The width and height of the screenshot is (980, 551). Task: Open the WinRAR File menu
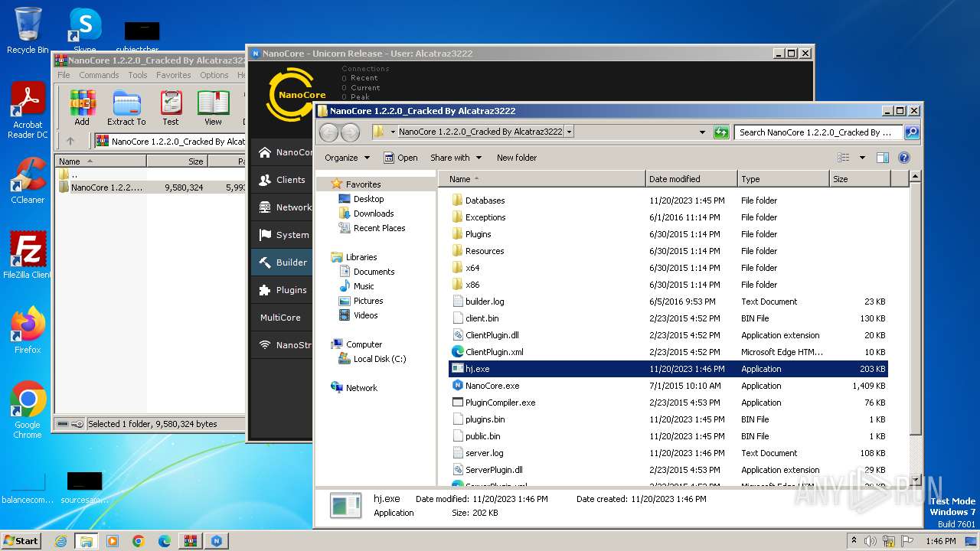point(64,75)
